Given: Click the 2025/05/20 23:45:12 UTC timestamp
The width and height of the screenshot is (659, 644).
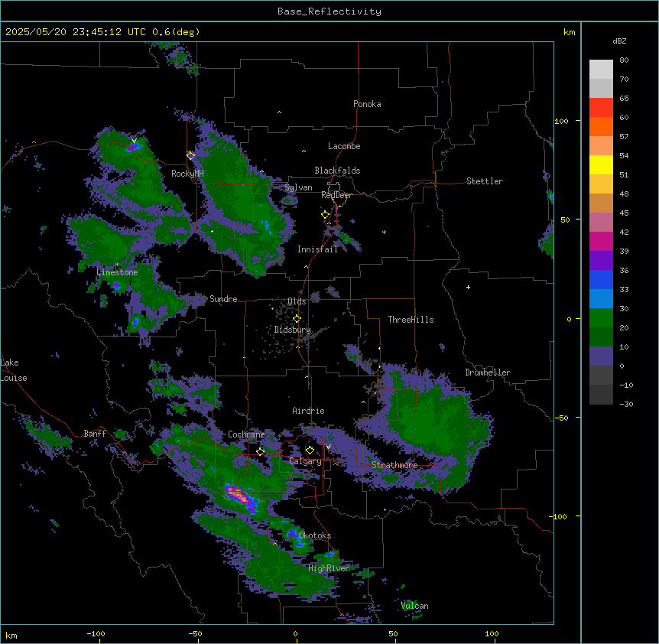Looking at the screenshot, I should tap(76, 32).
